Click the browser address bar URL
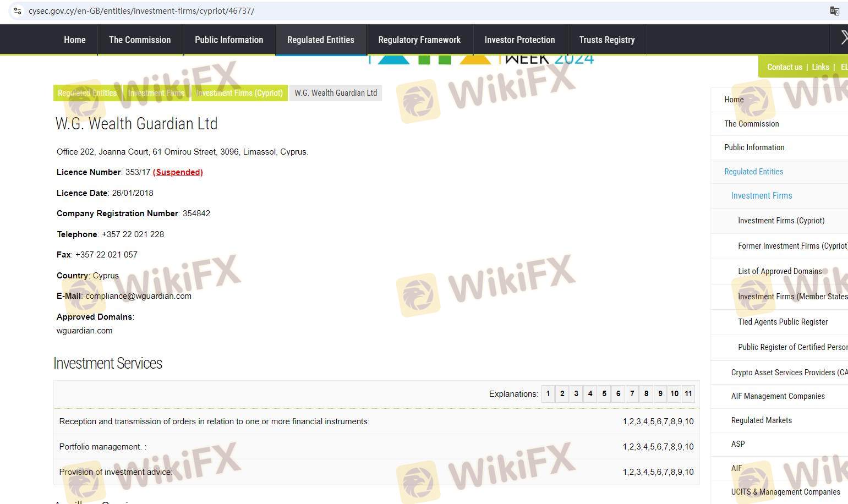This screenshot has height=504, width=848. pyautogui.click(x=141, y=11)
